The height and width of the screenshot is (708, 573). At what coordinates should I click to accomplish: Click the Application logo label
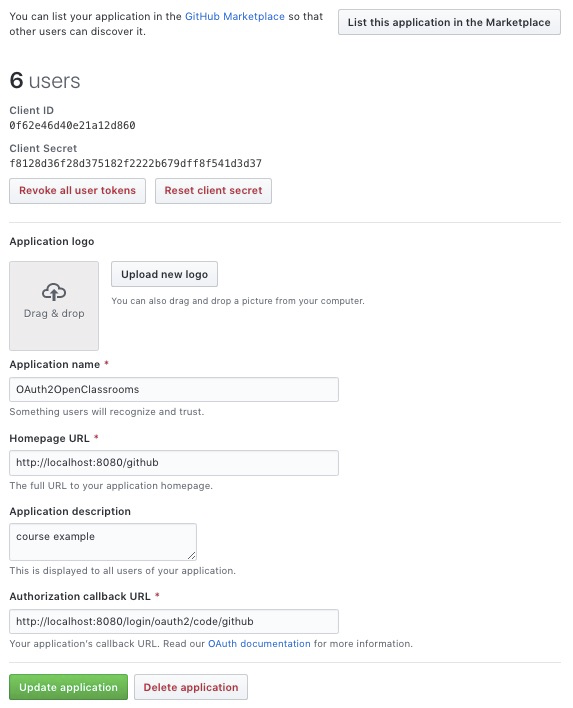(x=52, y=242)
